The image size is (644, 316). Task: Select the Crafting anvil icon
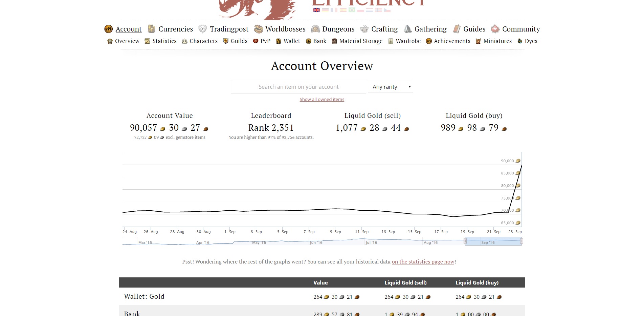(x=364, y=29)
